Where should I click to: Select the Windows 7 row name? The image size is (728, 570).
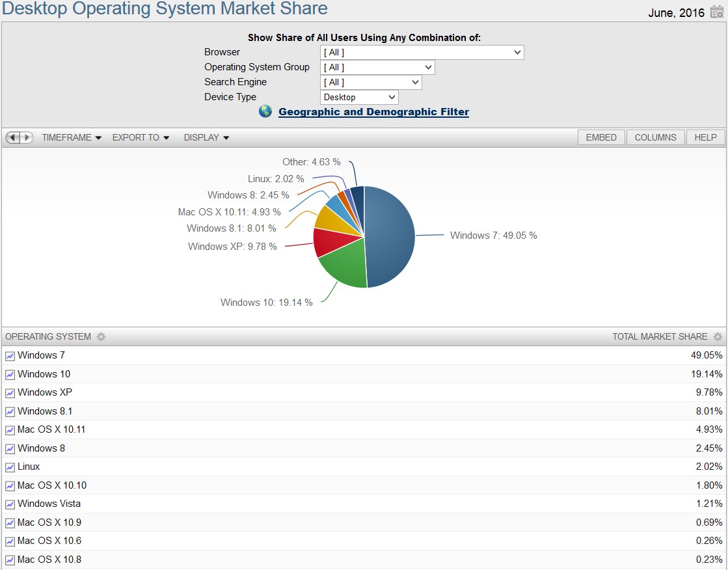click(42, 355)
